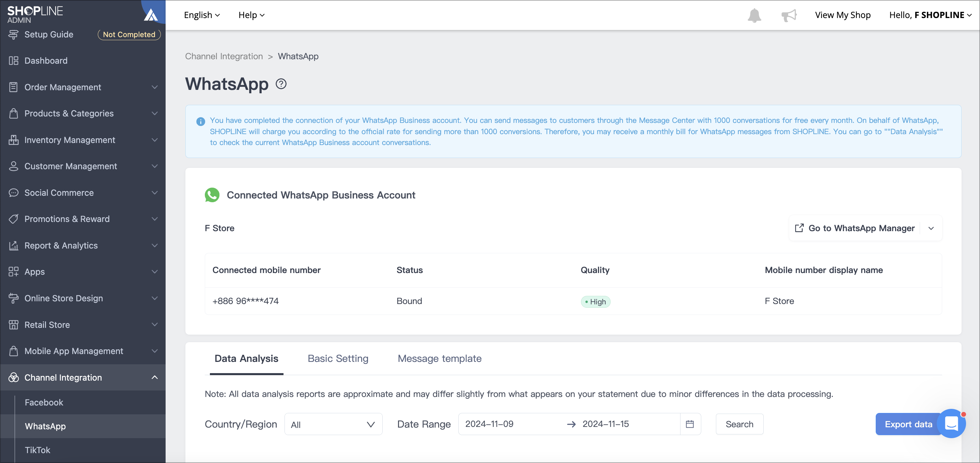Expand the Promotions & Reward chevron
Viewport: 980px width, 463px height.
coord(154,219)
